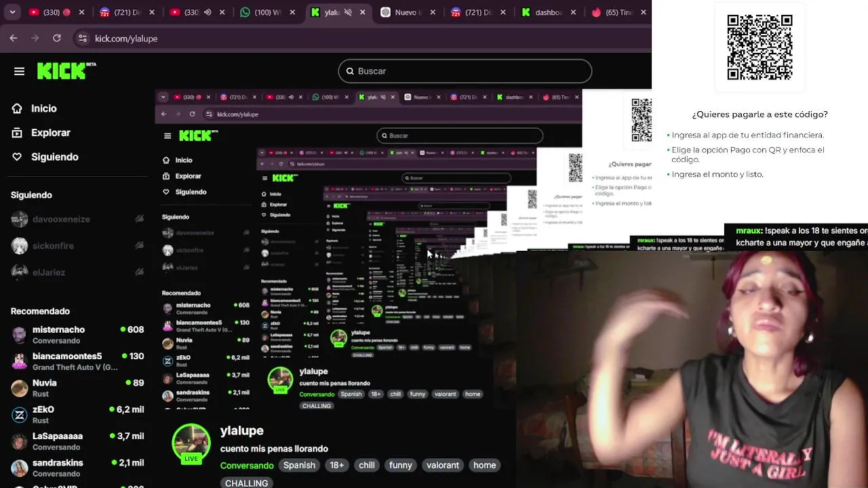Open Inicio in the main sidebar
This screenshot has height=488, width=868.
pyautogui.click(x=43, y=108)
